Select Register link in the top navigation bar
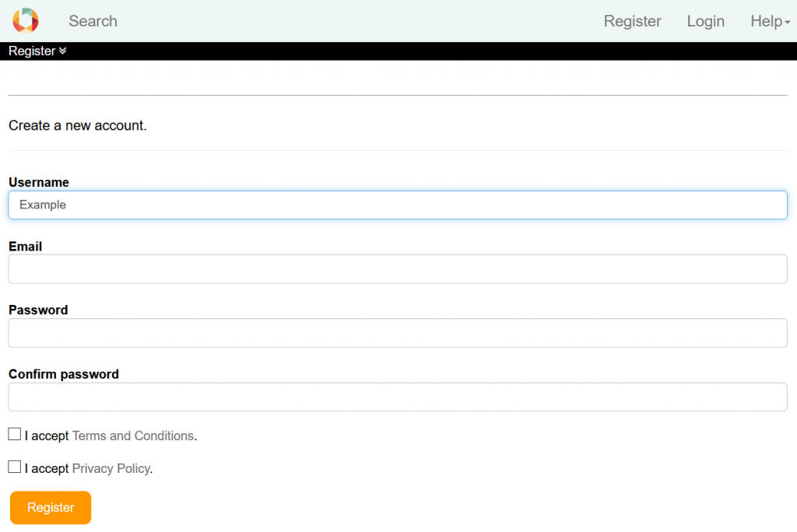The width and height of the screenshot is (797, 532). (x=632, y=21)
